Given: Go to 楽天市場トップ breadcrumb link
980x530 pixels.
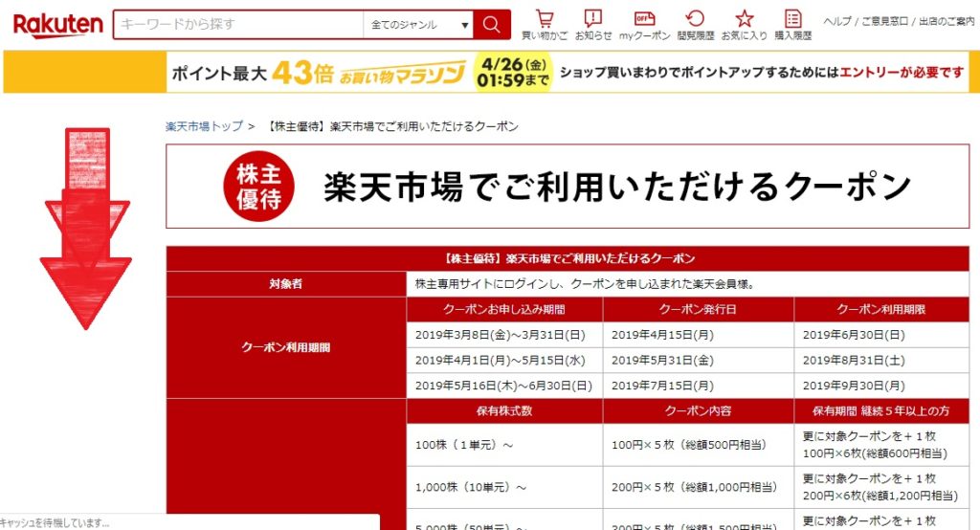Looking at the screenshot, I should (x=204, y=126).
